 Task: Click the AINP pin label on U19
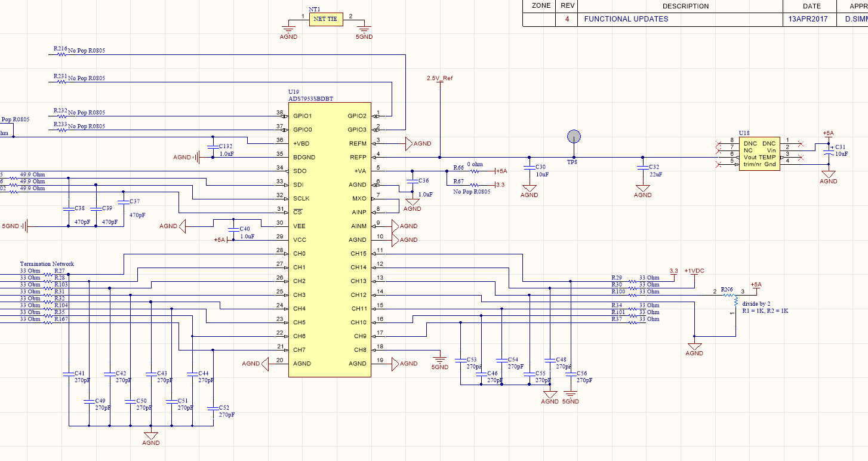point(359,212)
